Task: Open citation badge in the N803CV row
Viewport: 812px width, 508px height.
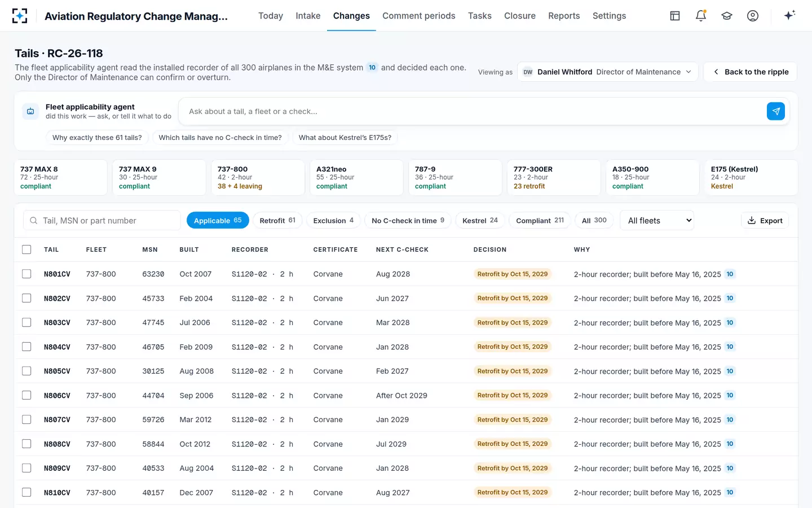Action: 730,323
